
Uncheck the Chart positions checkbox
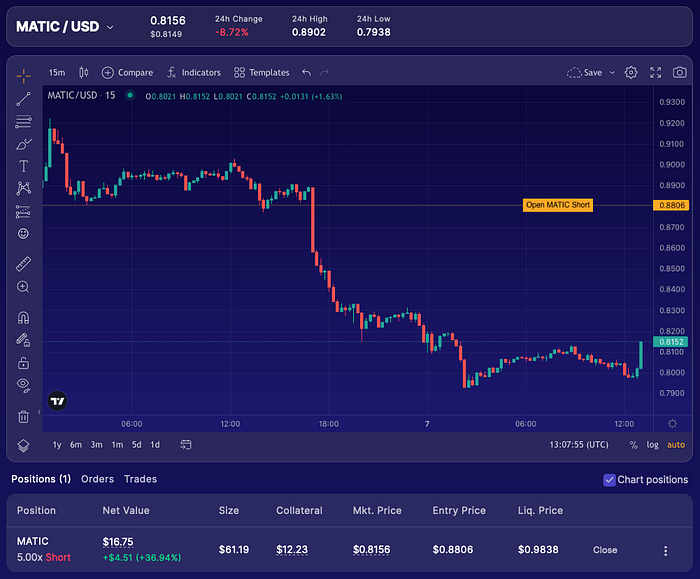click(x=609, y=480)
